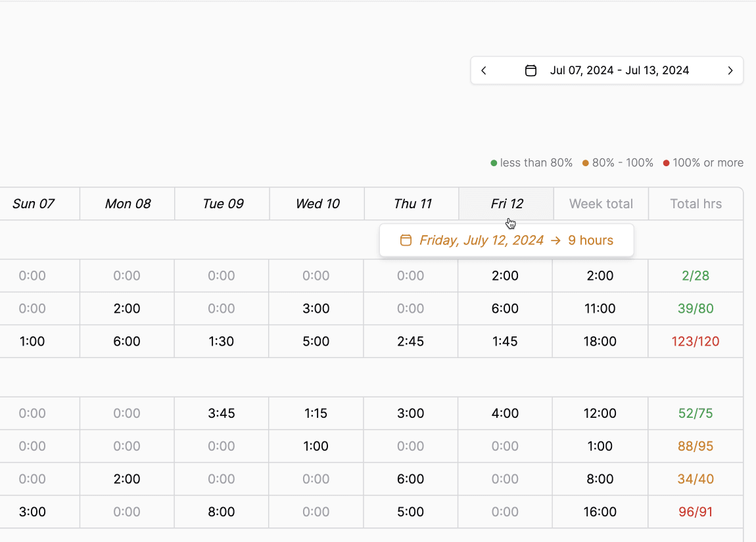Click the 88/95 total hours value
The image size is (756, 542).
click(x=696, y=445)
